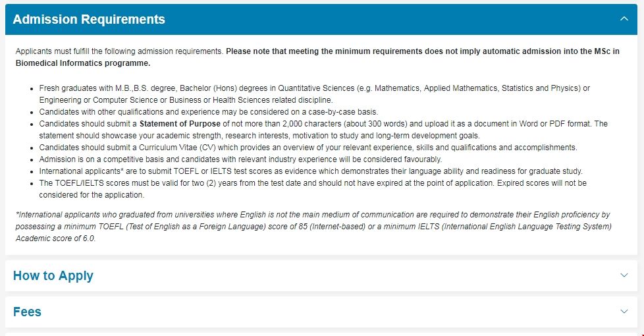Click the Fees down-chevron icon
Viewport: 644px width, 336px height.
point(624,312)
